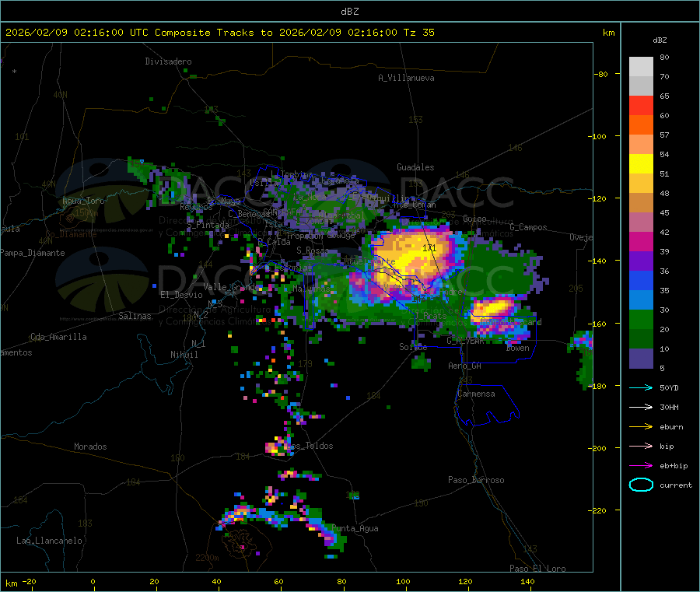Click the Punta_Agua map label
Image resolution: width=700 pixels, height=592 pixels.
[x=355, y=528]
